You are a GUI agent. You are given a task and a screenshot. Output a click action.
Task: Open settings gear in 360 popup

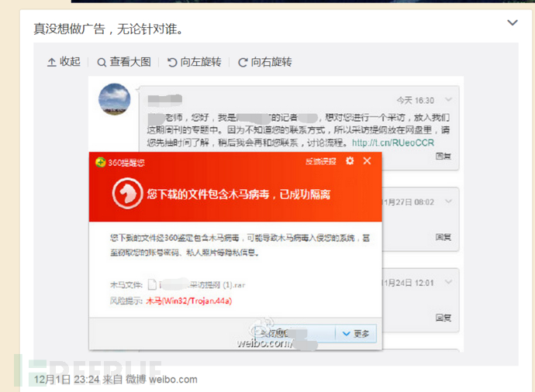(x=350, y=160)
